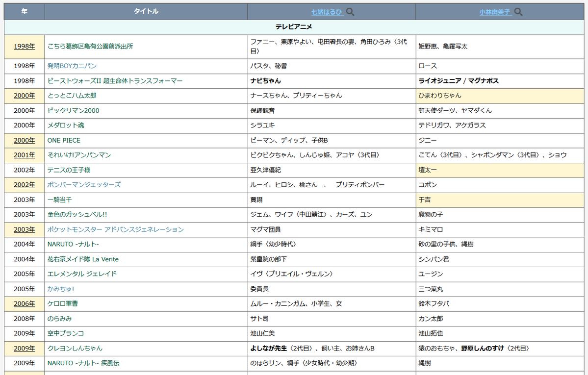
Task: Click the テレビアニメ section heading row
Action: pyautogui.click(x=294, y=27)
